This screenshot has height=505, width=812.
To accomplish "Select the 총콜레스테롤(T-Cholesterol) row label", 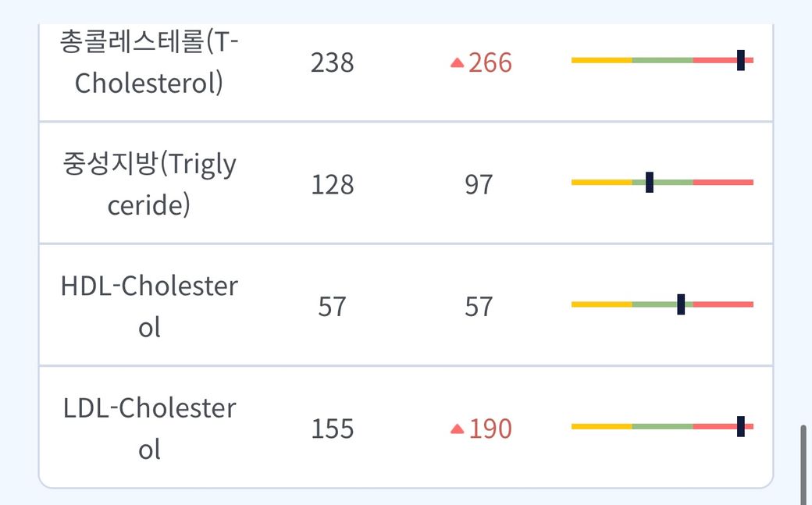I will tap(149, 62).
